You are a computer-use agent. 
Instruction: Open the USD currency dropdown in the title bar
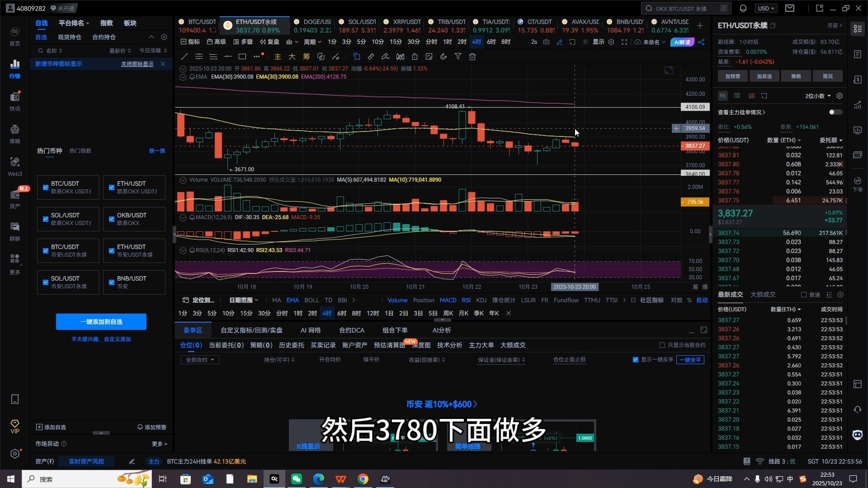pos(765,8)
